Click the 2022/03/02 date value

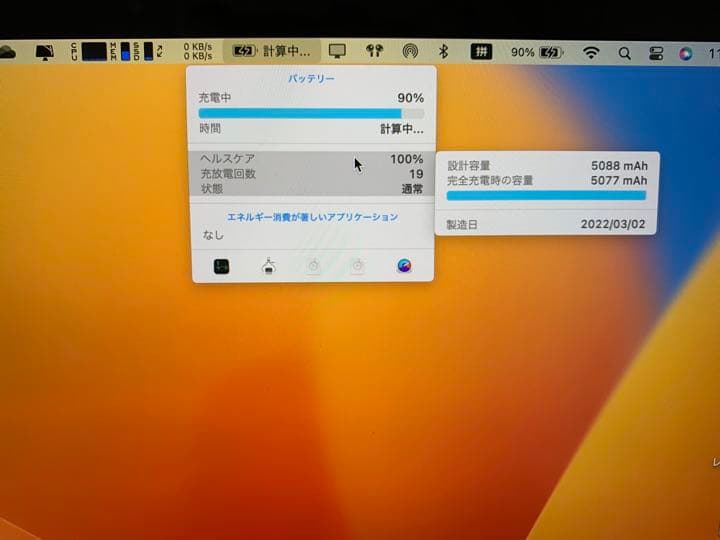click(613, 224)
